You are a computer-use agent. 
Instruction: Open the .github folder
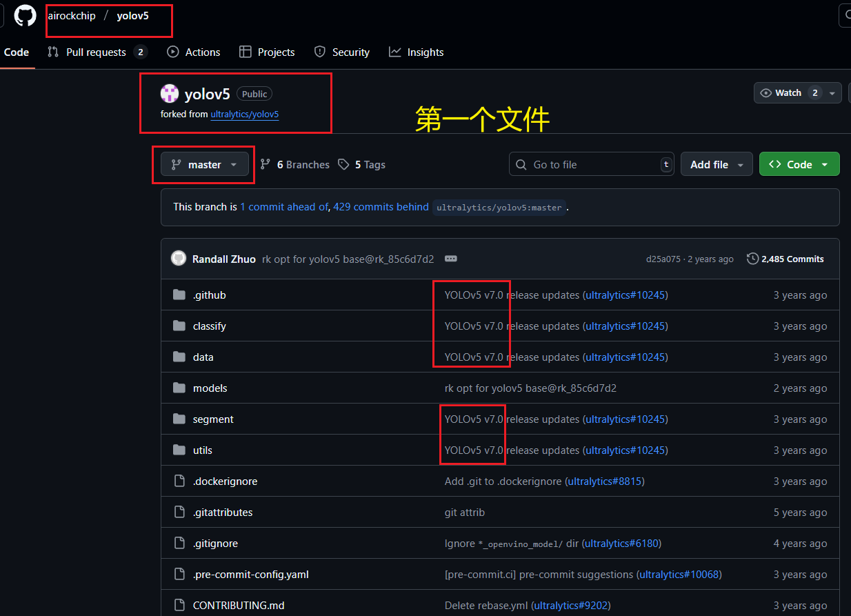point(210,295)
